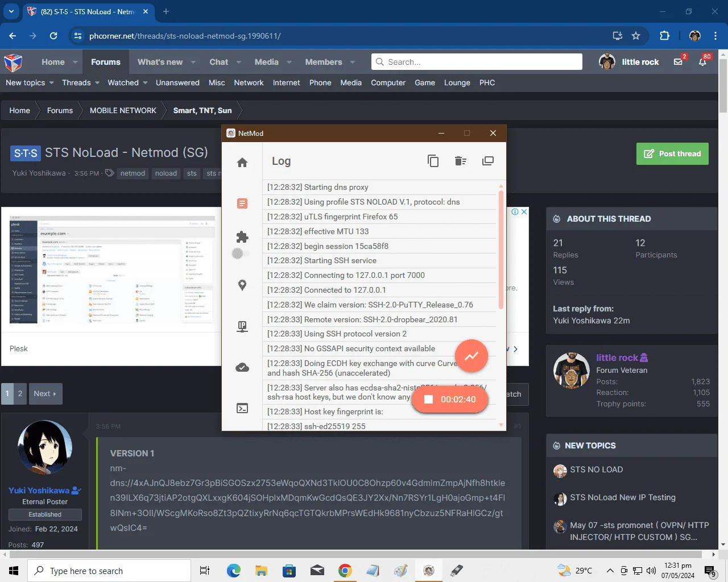The image size is (728, 582).
Task: Click the noload tag
Action: (166, 173)
